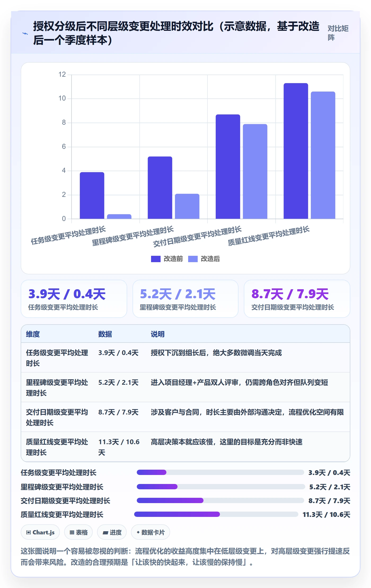Click the summary paragraph starting 这张图说明
This screenshot has width=371, height=588.
185,556
